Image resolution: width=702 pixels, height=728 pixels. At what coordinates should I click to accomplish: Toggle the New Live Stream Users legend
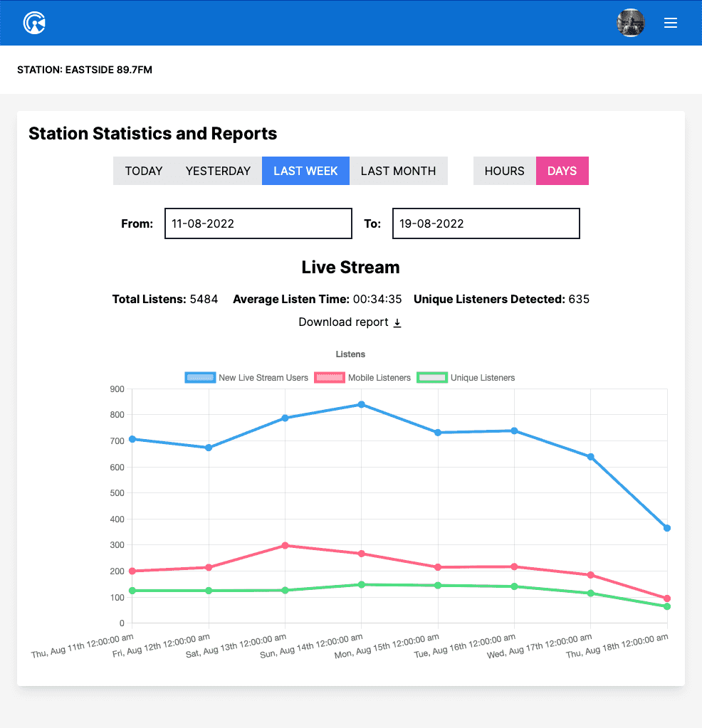pos(246,378)
